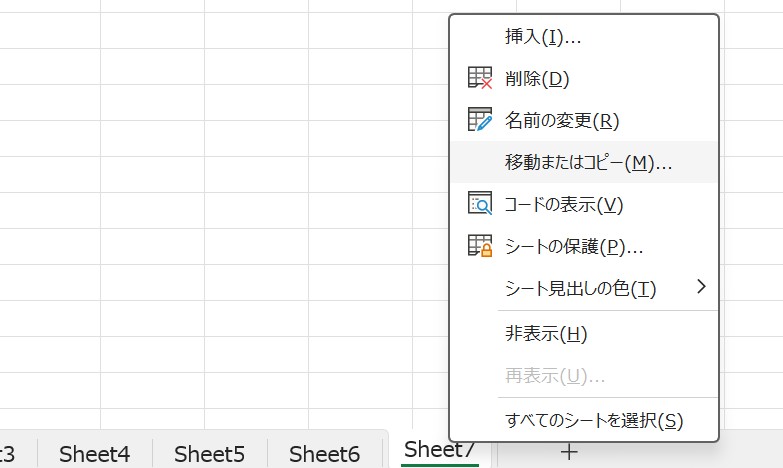Click the protect sheet lock icon

480,246
